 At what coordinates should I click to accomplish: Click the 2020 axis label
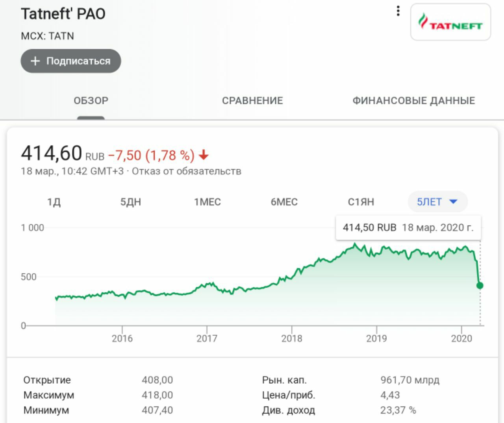pyautogui.click(x=461, y=338)
